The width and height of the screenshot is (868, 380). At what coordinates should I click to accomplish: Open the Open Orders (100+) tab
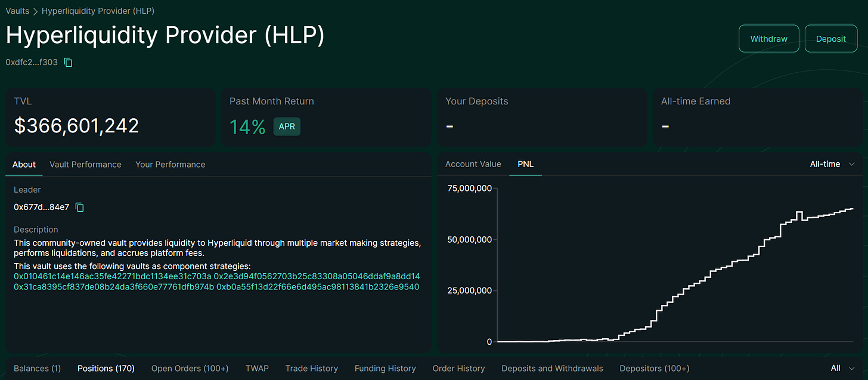coord(190,368)
